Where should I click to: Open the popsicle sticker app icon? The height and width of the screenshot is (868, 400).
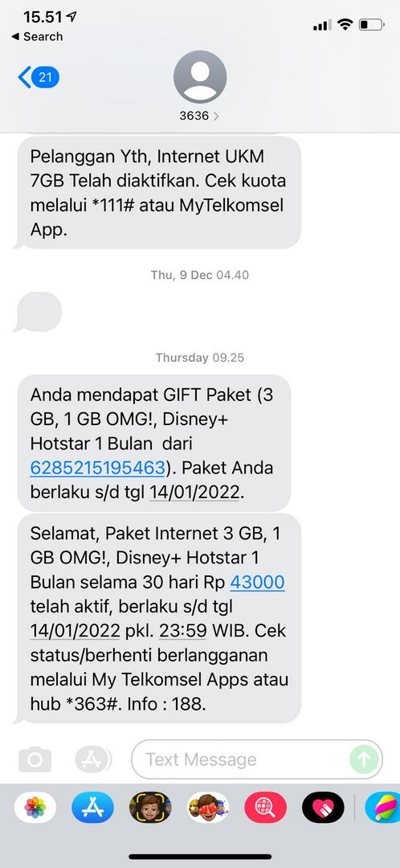(x=383, y=807)
